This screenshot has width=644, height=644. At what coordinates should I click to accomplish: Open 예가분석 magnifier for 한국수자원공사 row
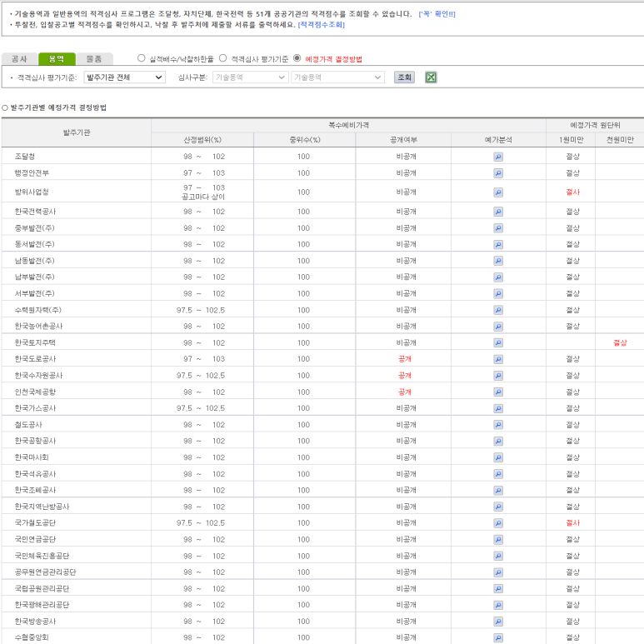click(498, 376)
